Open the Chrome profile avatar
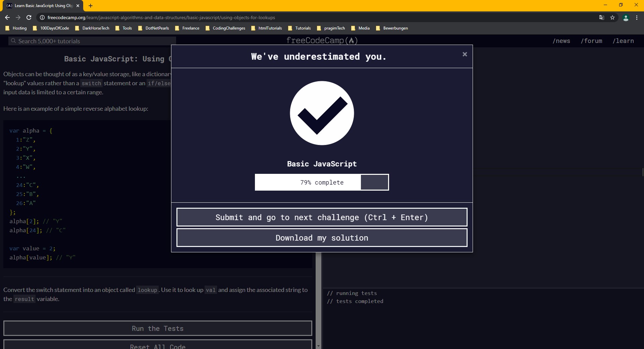The width and height of the screenshot is (644, 349). pyautogui.click(x=626, y=18)
